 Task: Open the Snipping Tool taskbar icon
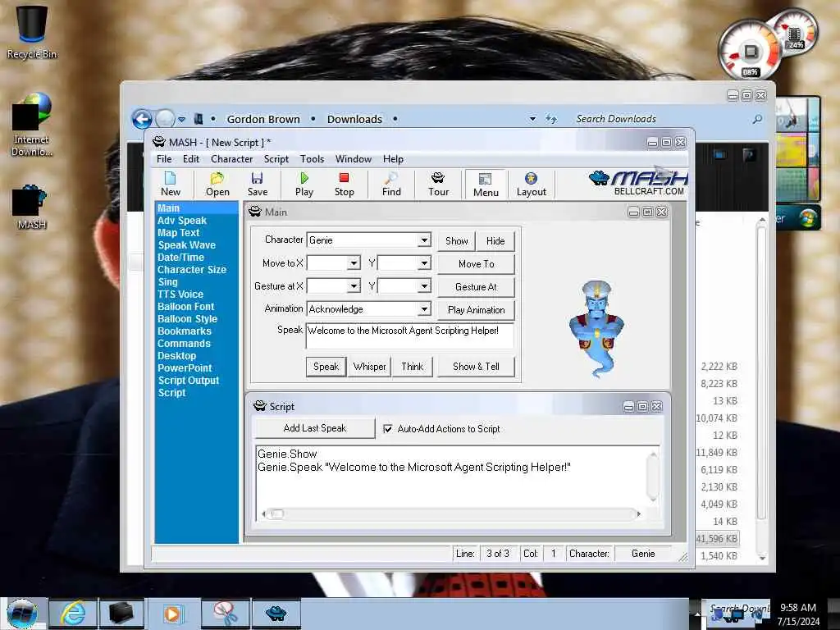point(225,614)
